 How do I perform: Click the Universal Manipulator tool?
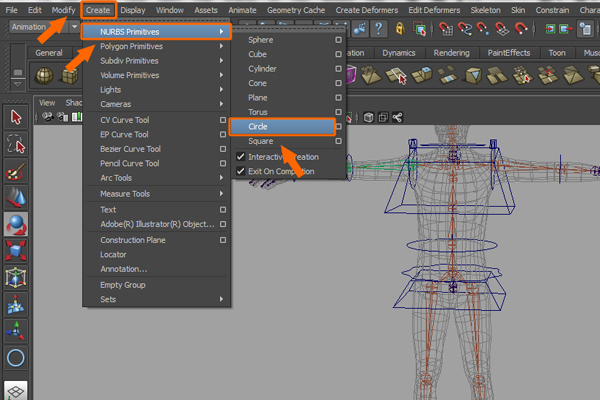click(16, 278)
